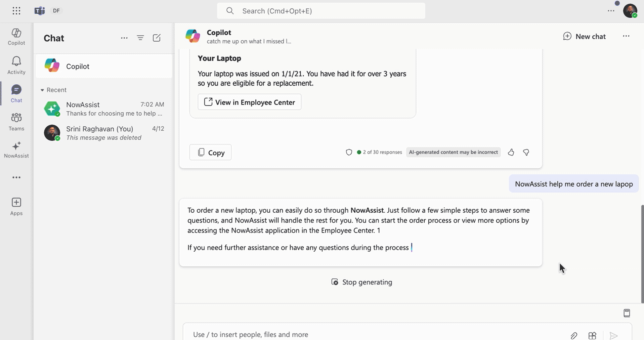Collapse the Recent chats section
The height and width of the screenshot is (340, 644).
coord(53,90)
